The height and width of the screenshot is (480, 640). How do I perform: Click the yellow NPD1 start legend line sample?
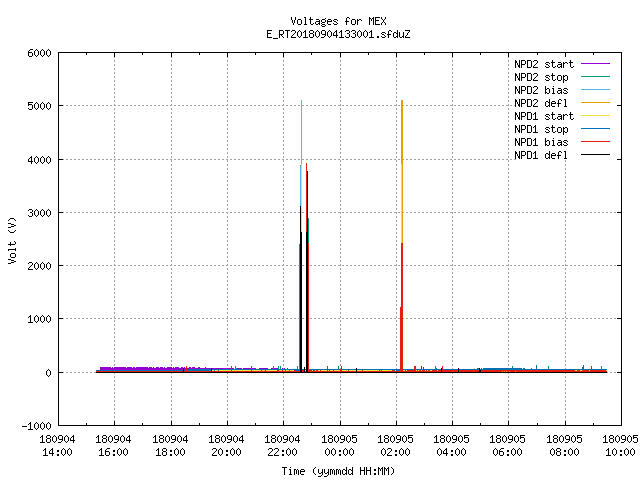point(595,116)
